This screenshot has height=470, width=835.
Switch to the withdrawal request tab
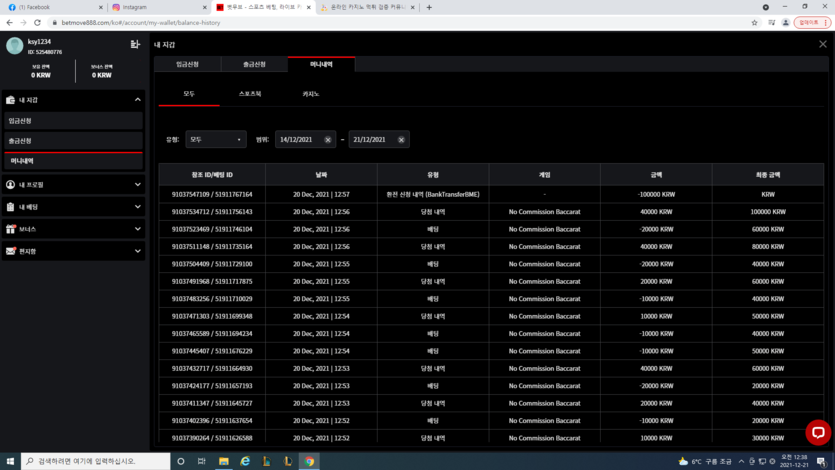(255, 64)
